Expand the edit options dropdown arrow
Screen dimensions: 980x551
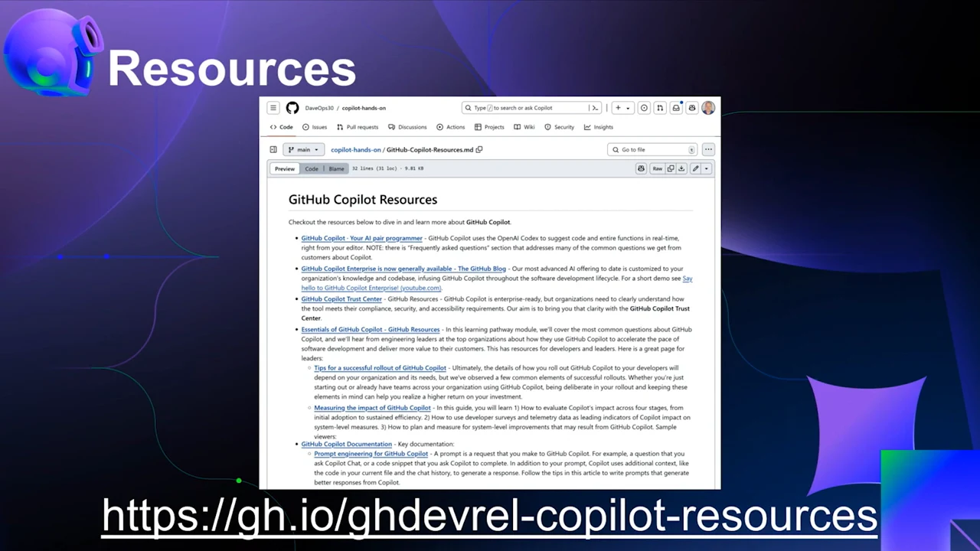[707, 168]
